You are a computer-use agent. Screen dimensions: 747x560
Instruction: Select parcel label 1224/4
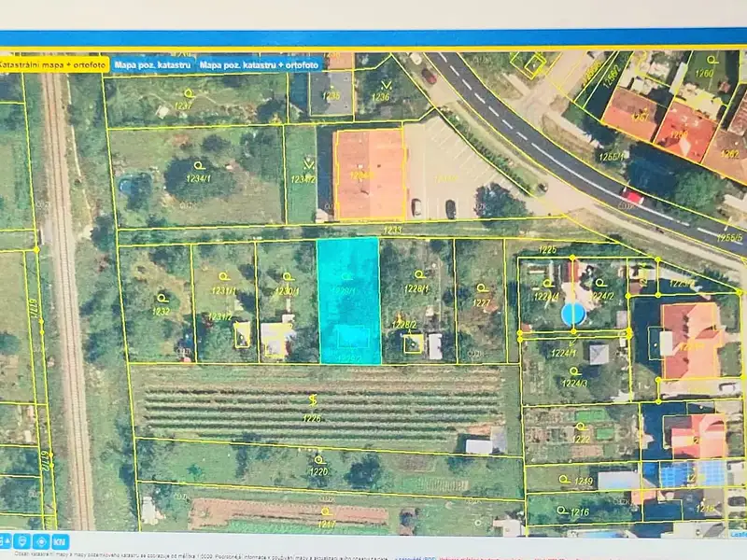click(x=546, y=297)
